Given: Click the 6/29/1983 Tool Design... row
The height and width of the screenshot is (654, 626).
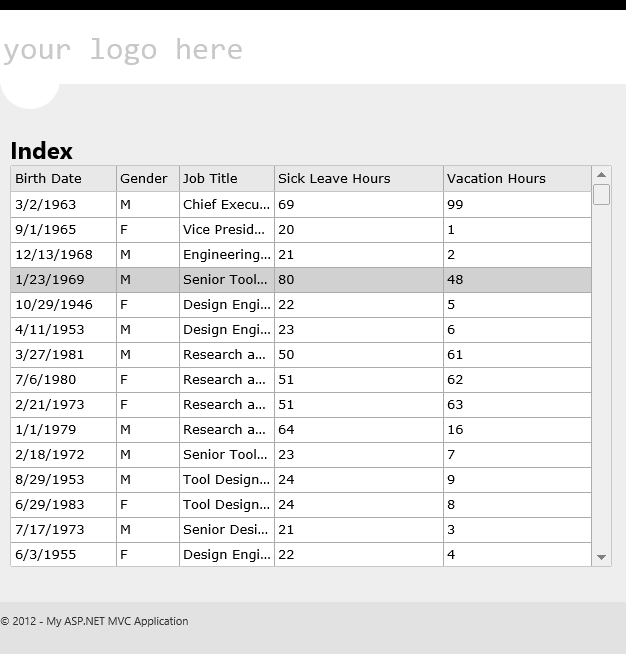Looking at the screenshot, I should click(x=301, y=505).
